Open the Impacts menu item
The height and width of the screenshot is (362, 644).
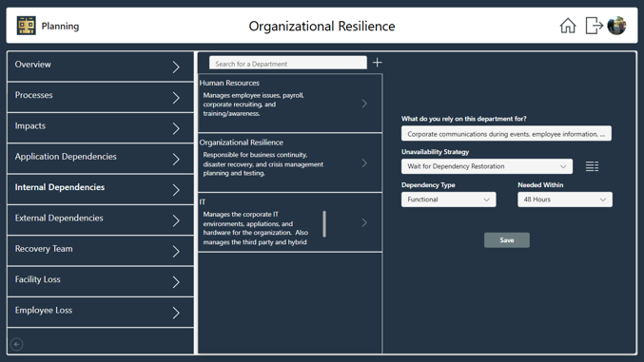(100, 128)
